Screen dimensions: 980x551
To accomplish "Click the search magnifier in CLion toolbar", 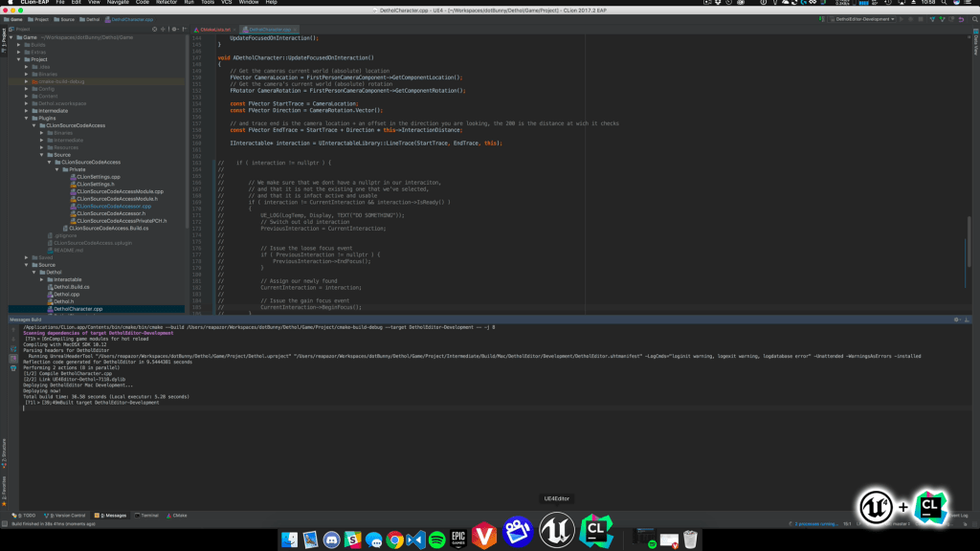I will coord(972,19).
